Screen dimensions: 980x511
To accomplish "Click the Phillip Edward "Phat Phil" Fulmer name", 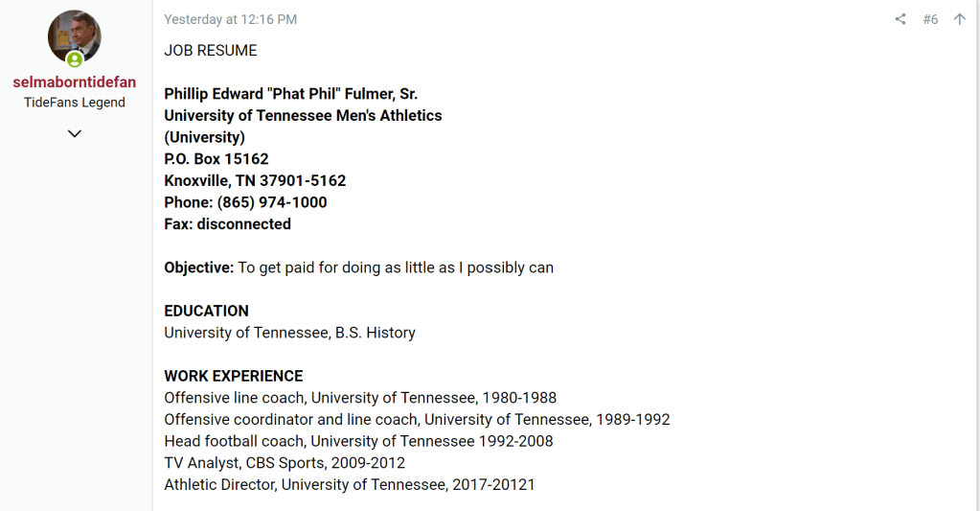I will tap(290, 94).
